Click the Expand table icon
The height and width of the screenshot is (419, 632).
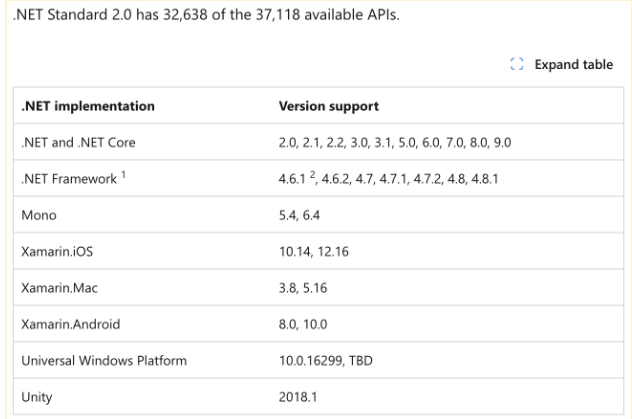coord(517,64)
